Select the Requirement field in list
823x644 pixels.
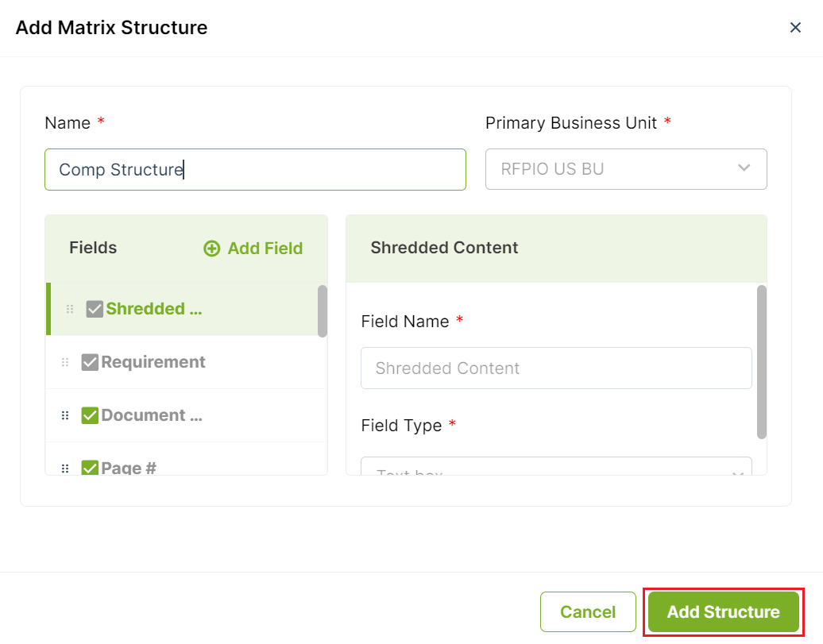(187, 362)
